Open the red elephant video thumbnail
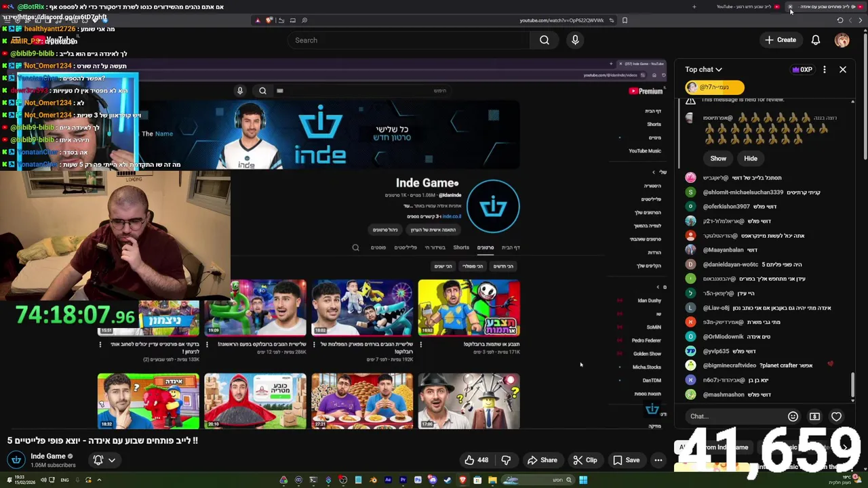This screenshot has height=488, width=868. (149, 401)
